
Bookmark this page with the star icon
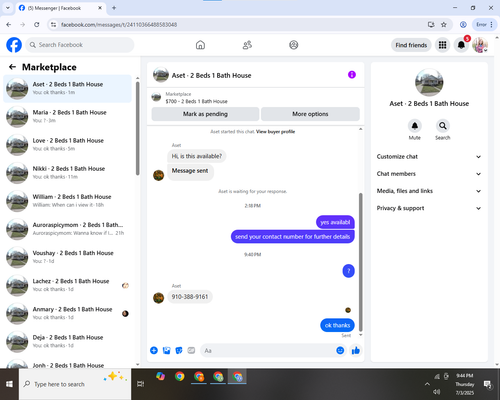(444, 24)
